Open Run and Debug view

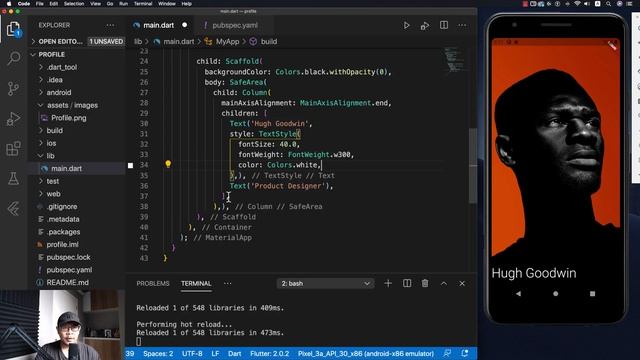coord(13,118)
